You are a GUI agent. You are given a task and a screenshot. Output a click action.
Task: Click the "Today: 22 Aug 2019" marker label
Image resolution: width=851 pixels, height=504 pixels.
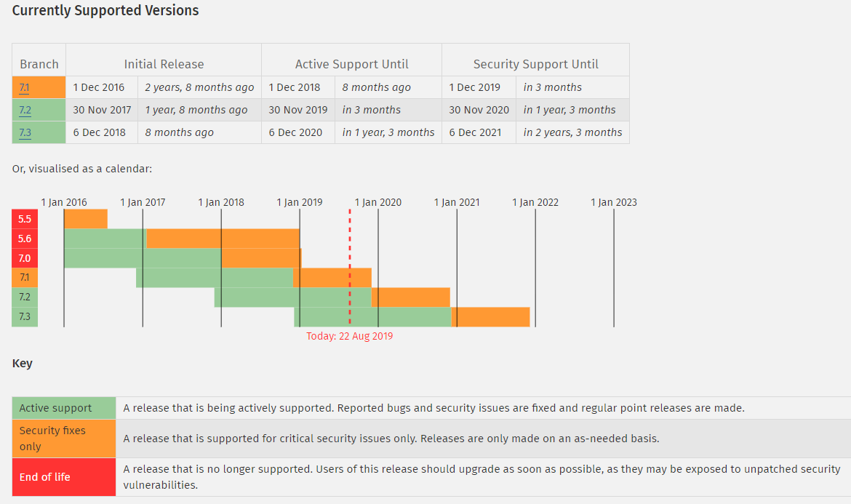(349, 336)
